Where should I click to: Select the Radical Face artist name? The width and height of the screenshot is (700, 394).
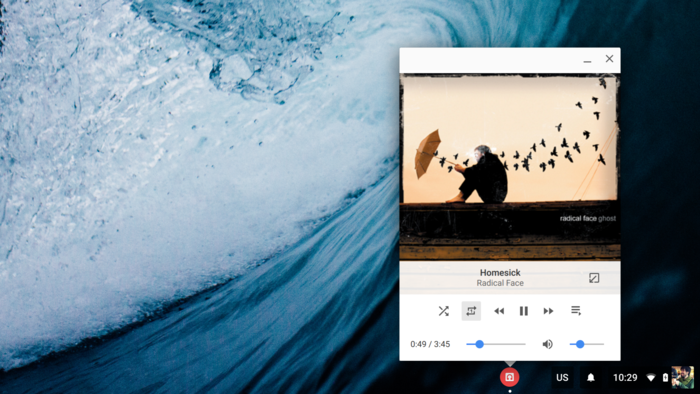pyautogui.click(x=500, y=283)
